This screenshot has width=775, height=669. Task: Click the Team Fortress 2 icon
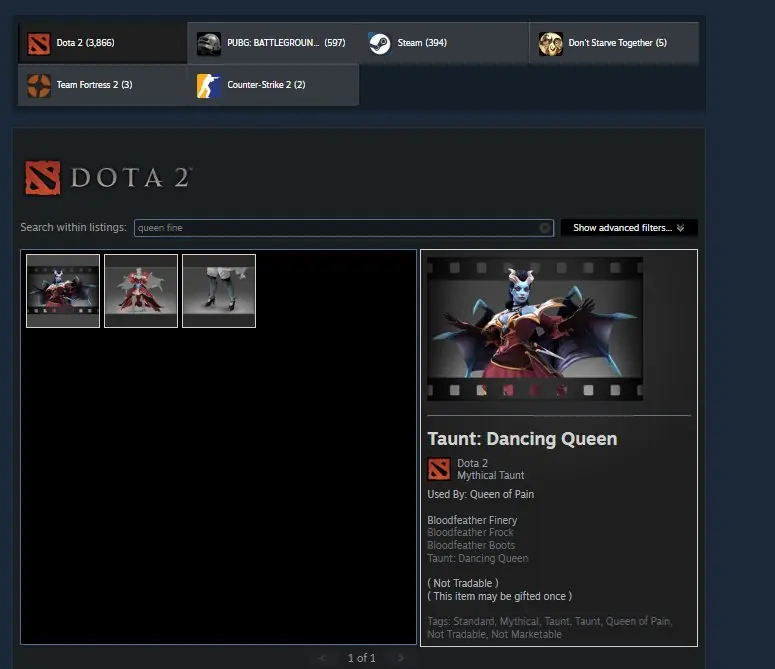(x=39, y=85)
